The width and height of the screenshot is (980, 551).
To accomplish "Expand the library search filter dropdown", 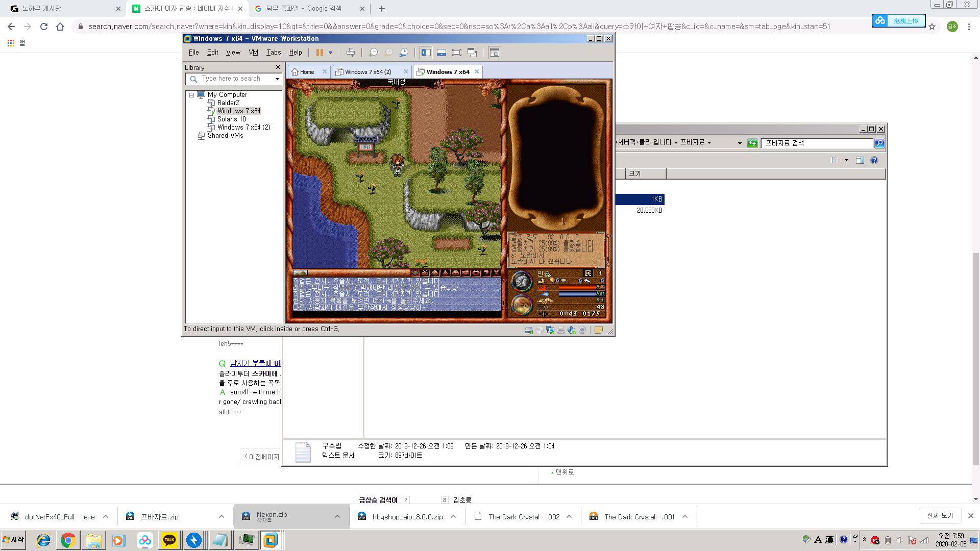I will point(277,79).
